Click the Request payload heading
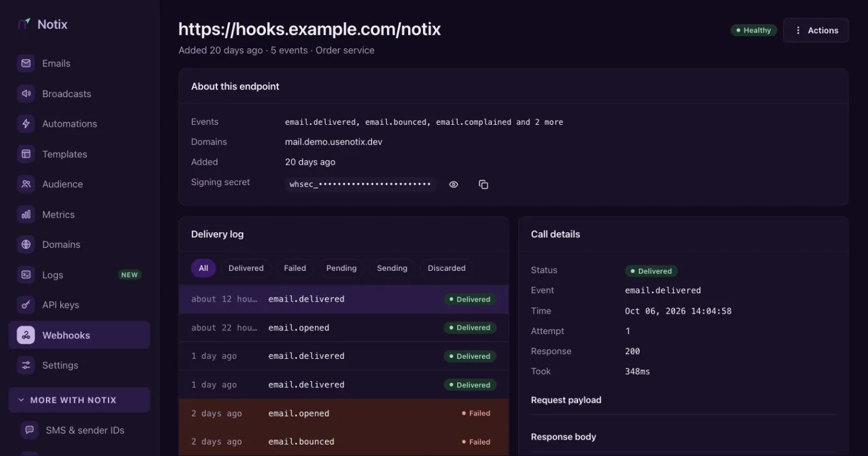Screen dimensions: 868x456 pos(566,400)
